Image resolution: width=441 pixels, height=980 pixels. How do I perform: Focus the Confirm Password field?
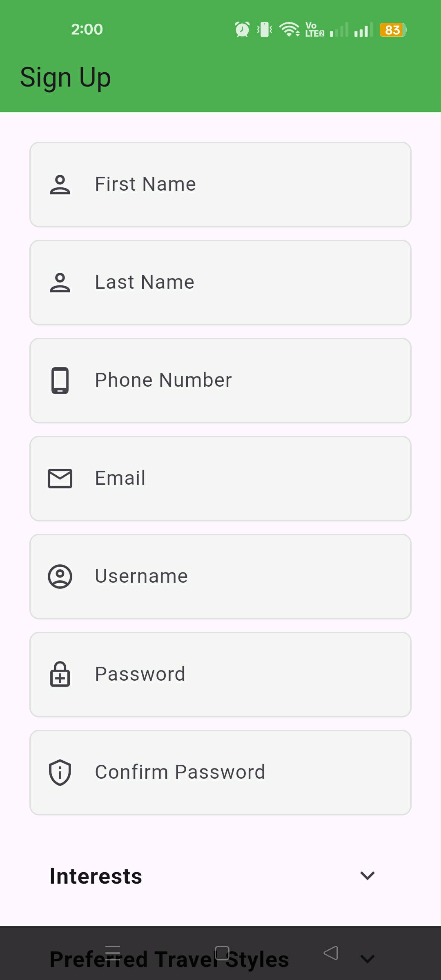point(245,773)
